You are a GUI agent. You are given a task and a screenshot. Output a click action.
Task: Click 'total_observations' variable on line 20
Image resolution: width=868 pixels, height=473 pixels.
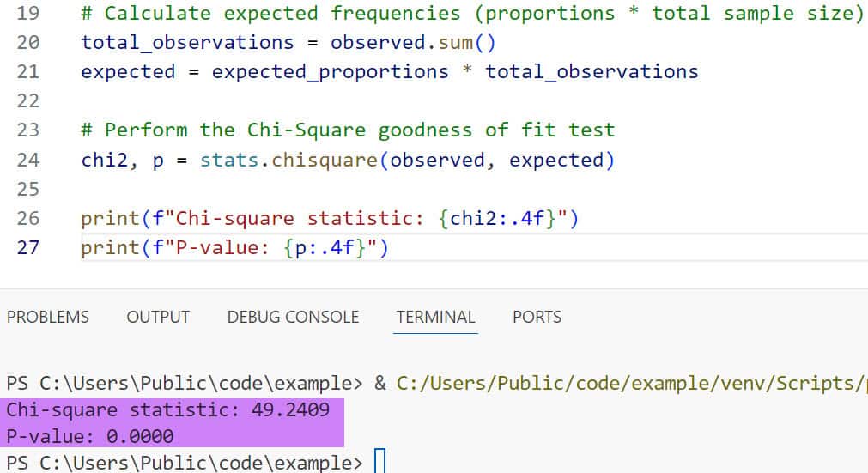[x=187, y=42]
